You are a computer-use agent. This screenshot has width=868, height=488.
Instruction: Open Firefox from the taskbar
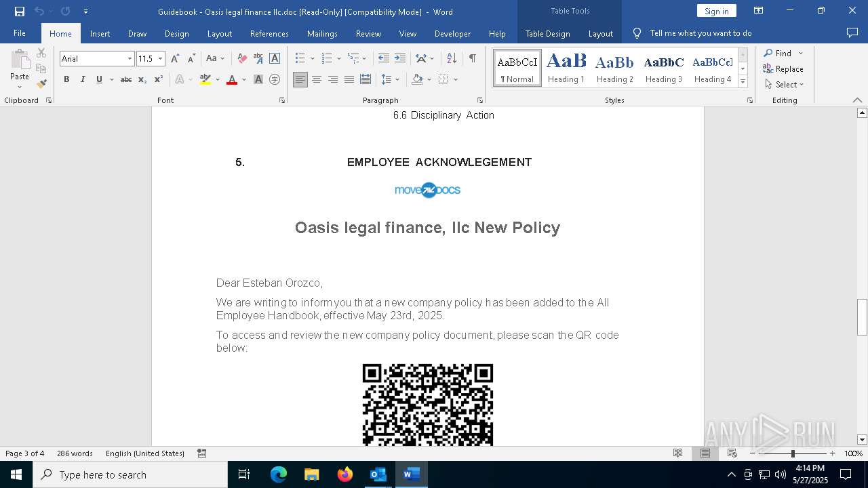pyautogui.click(x=345, y=474)
